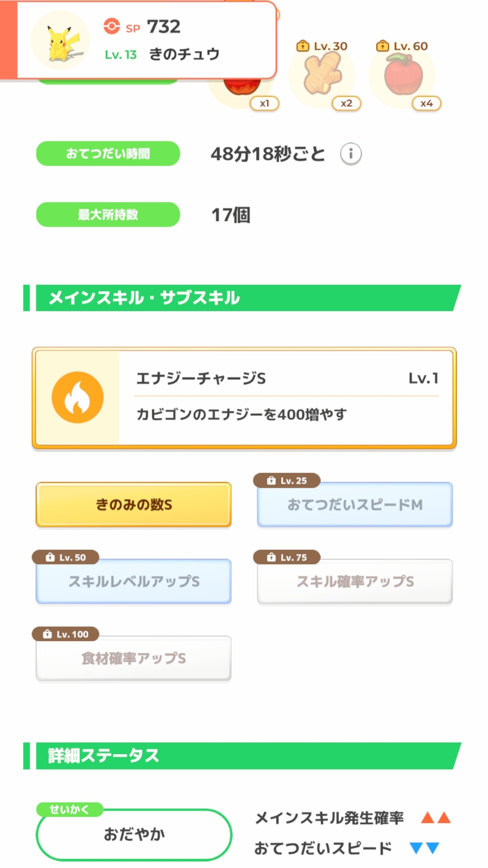Tap the blue down arrows for おてつだいスピード
488x868 pixels.
point(424,848)
